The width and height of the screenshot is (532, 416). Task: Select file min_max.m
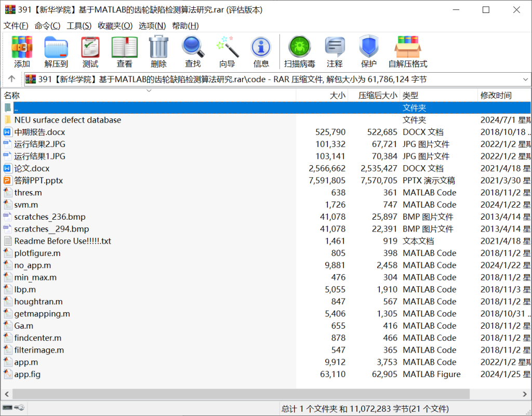(x=35, y=277)
